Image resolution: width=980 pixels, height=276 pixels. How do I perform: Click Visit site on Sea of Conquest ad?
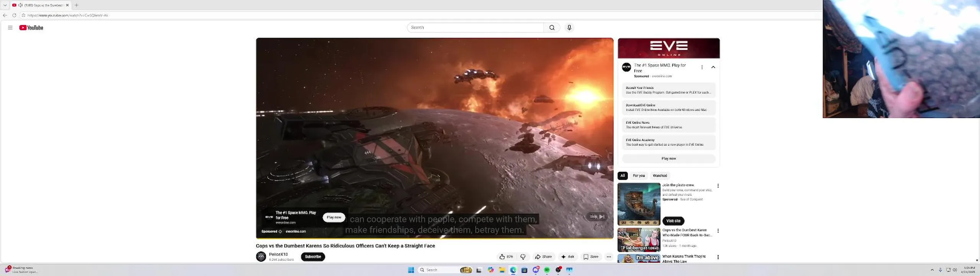(x=673, y=221)
